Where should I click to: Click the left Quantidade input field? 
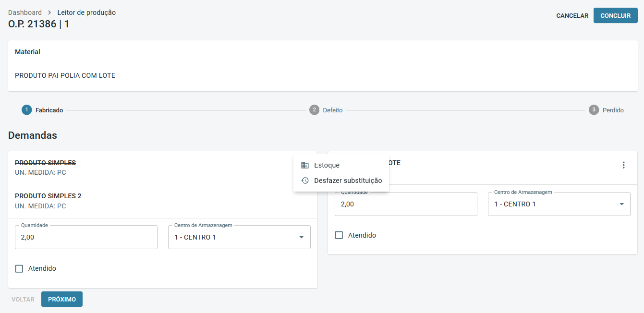(86, 237)
